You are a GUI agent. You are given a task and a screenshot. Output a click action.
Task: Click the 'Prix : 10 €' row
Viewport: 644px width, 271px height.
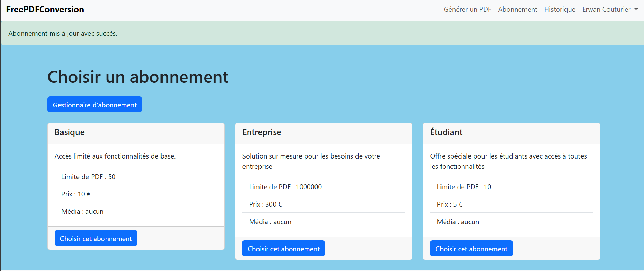136,194
